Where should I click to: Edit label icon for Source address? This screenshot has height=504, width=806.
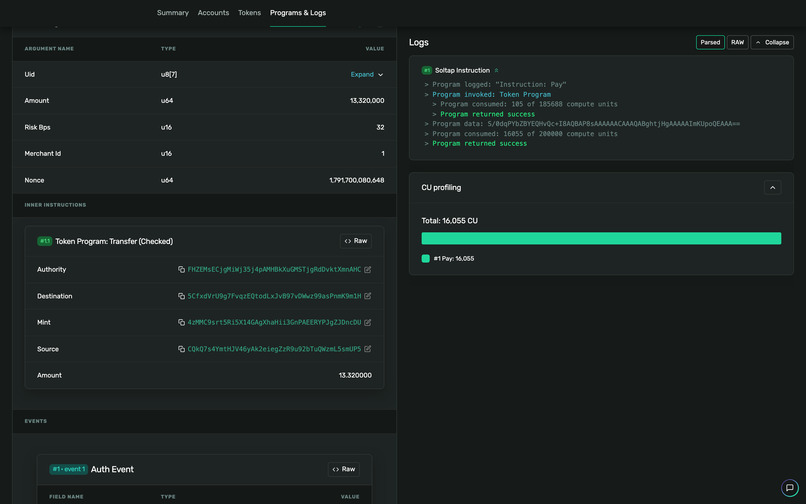(x=368, y=349)
